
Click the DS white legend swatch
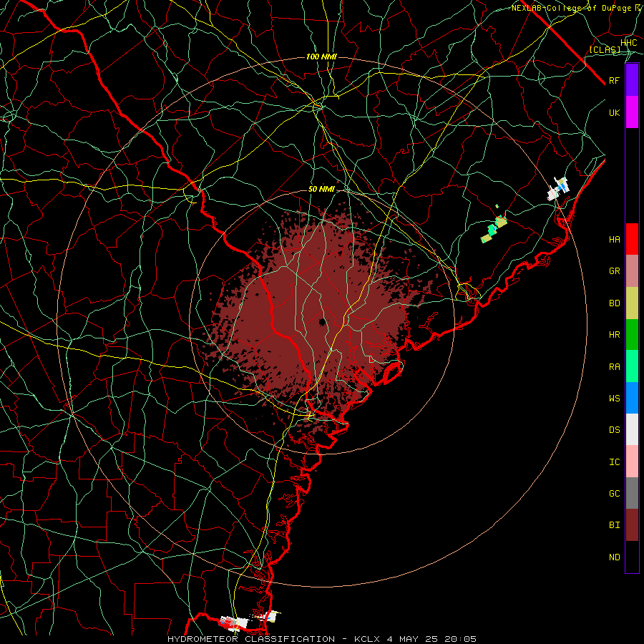click(632, 429)
